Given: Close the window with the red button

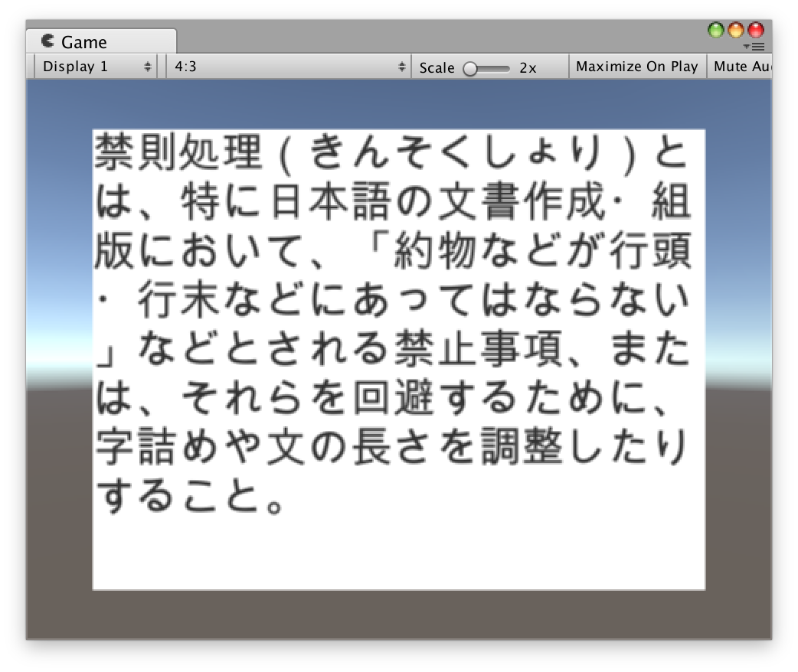Looking at the screenshot, I should tap(757, 30).
